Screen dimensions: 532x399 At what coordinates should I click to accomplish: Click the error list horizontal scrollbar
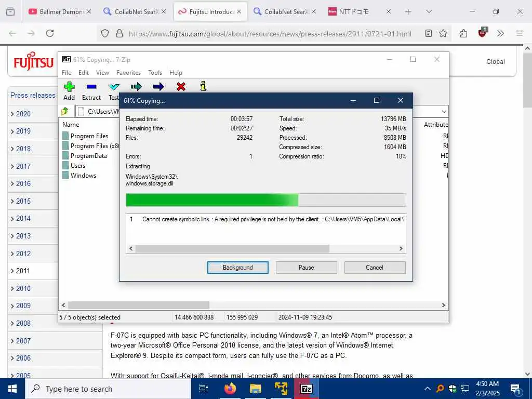pyautogui.click(x=232, y=249)
